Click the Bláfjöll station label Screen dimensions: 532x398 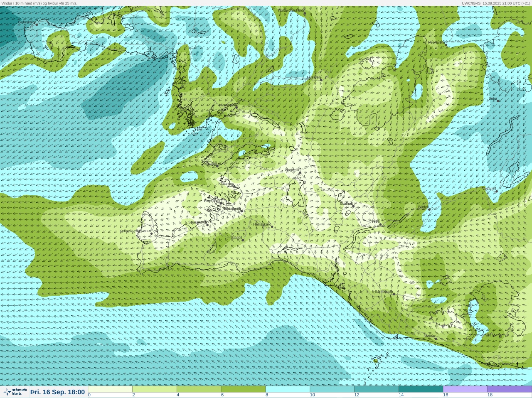tap(236, 238)
